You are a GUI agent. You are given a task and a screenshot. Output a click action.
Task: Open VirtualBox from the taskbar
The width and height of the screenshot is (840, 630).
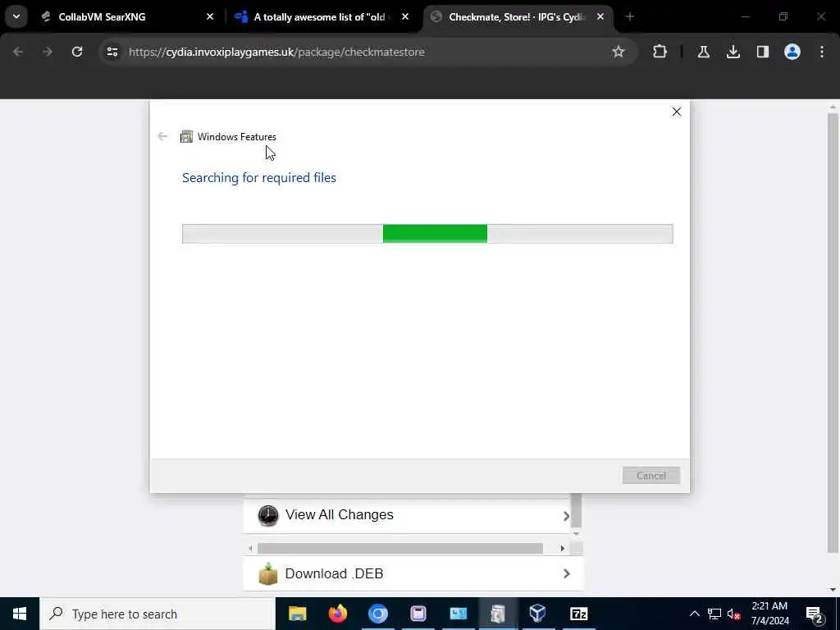(538, 614)
